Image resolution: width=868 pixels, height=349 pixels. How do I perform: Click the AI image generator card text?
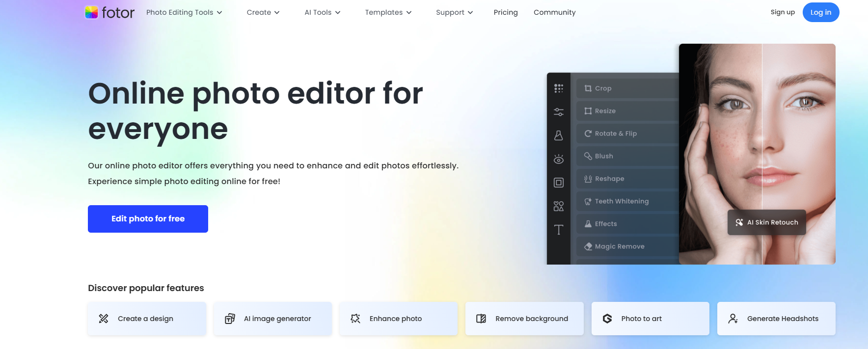[277, 319]
